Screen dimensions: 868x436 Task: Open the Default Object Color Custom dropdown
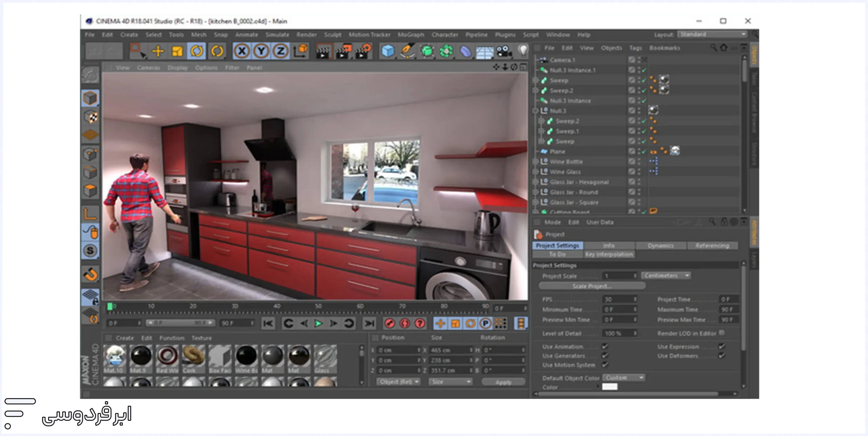point(624,377)
